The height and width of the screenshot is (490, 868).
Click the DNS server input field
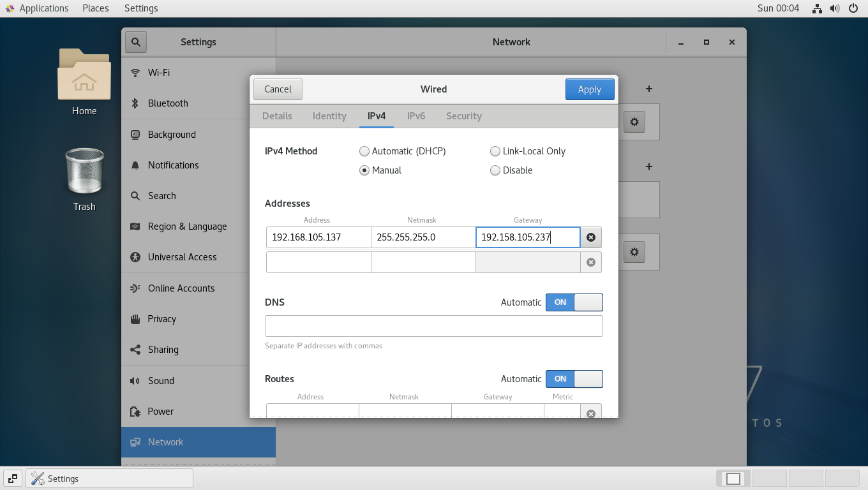click(x=433, y=326)
